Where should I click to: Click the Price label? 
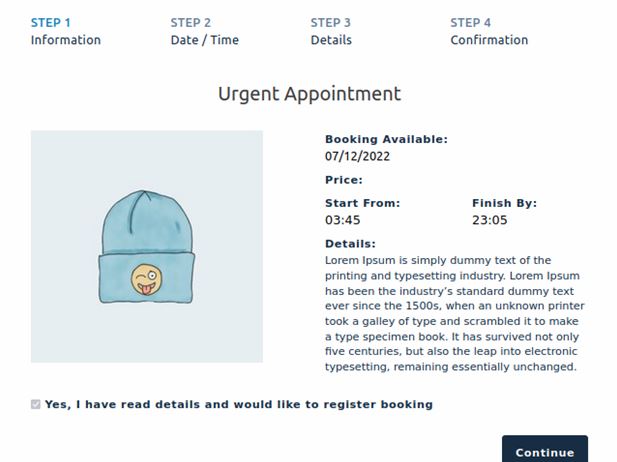(x=344, y=180)
